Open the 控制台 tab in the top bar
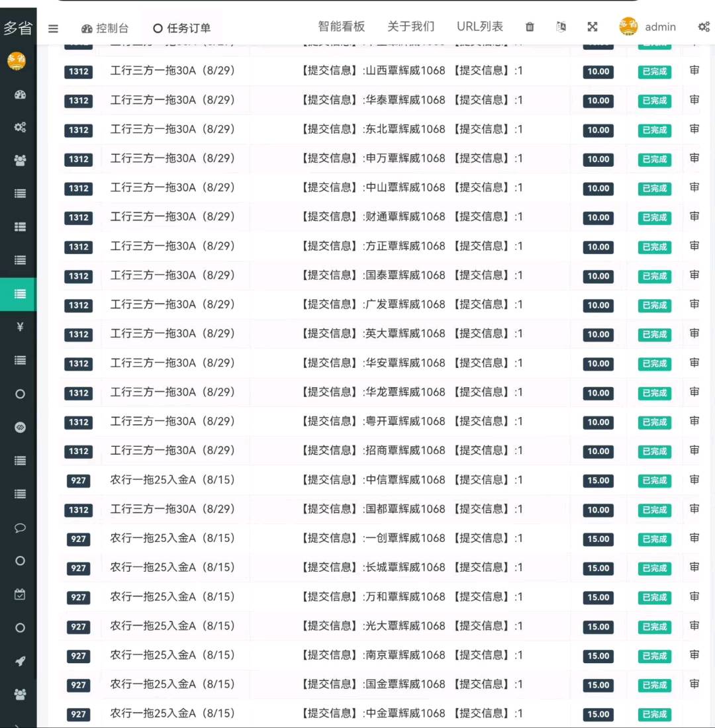Image resolution: width=715 pixels, height=728 pixels. pos(104,28)
